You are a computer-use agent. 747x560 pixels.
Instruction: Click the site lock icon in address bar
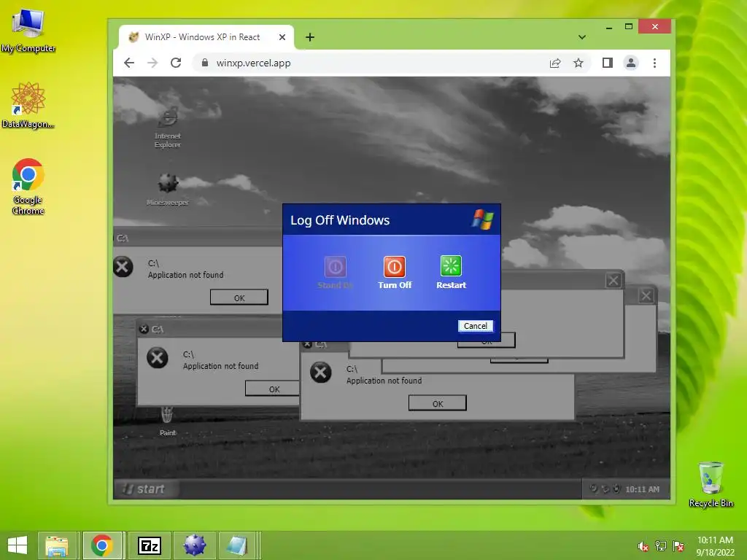point(205,63)
